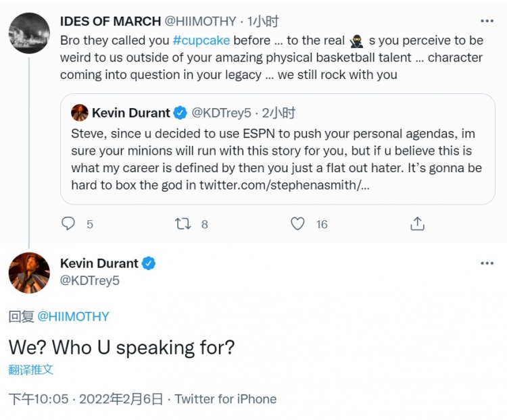Click the tweet timestamp 下午10:05 · 2022年2月6日

click(x=86, y=399)
